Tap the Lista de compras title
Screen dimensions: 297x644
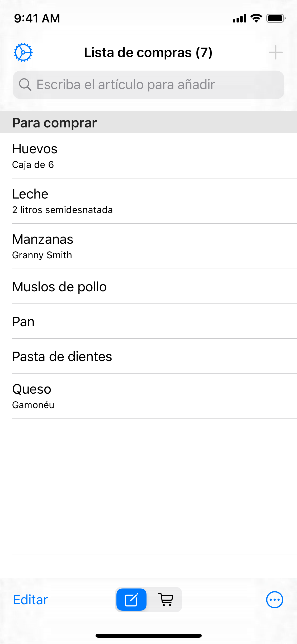(x=148, y=52)
